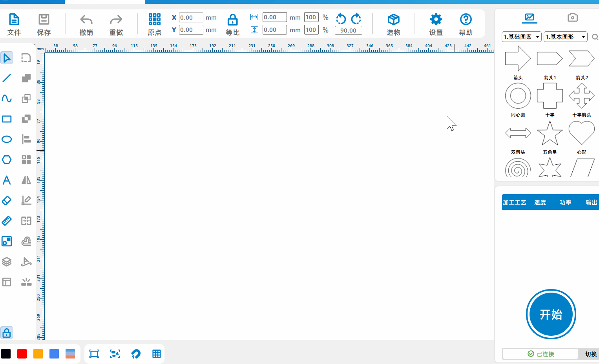Viewport: 599px width, 364px height.
Task: Click the 速度 column header
Action: click(540, 202)
